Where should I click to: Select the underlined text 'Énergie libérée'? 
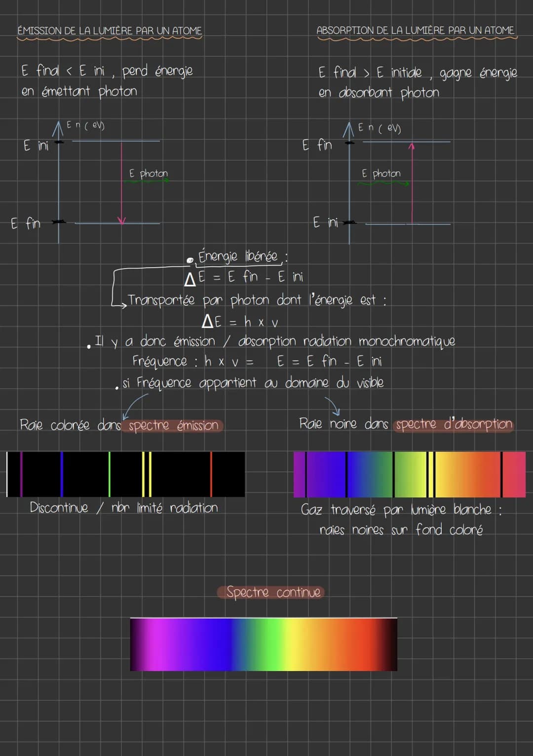click(x=238, y=256)
